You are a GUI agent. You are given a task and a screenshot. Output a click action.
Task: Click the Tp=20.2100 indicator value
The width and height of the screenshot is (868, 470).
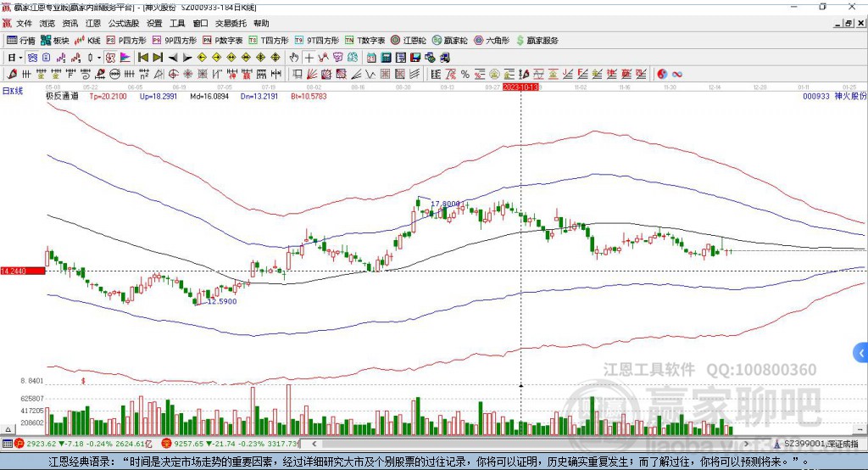click(108, 97)
